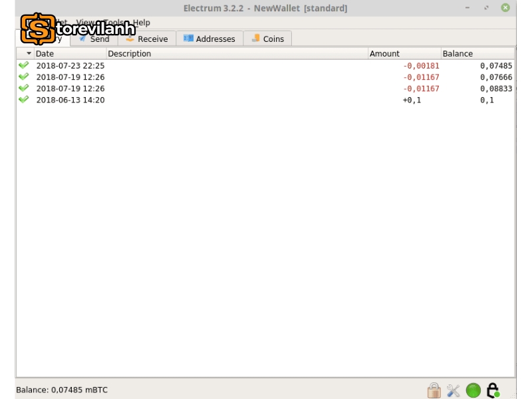This screenshot has height=399, width=532.
Task: Click the Description column header
Action: 237,54
